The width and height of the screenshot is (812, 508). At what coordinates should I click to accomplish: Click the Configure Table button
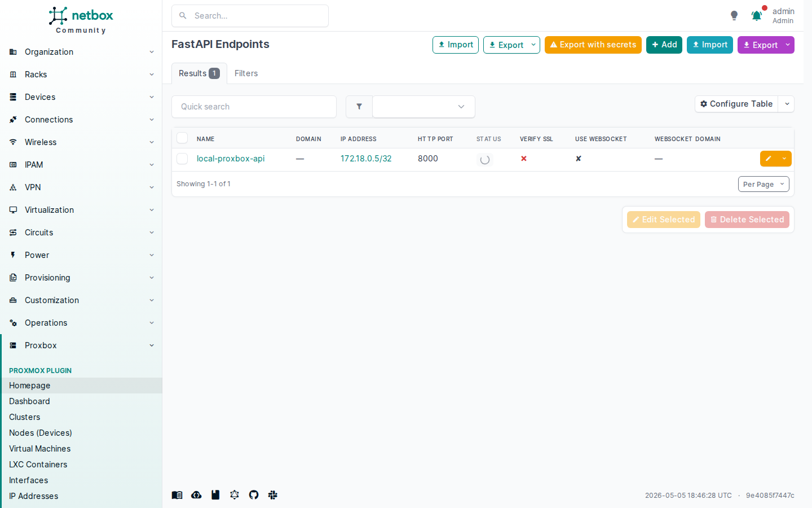736,104
